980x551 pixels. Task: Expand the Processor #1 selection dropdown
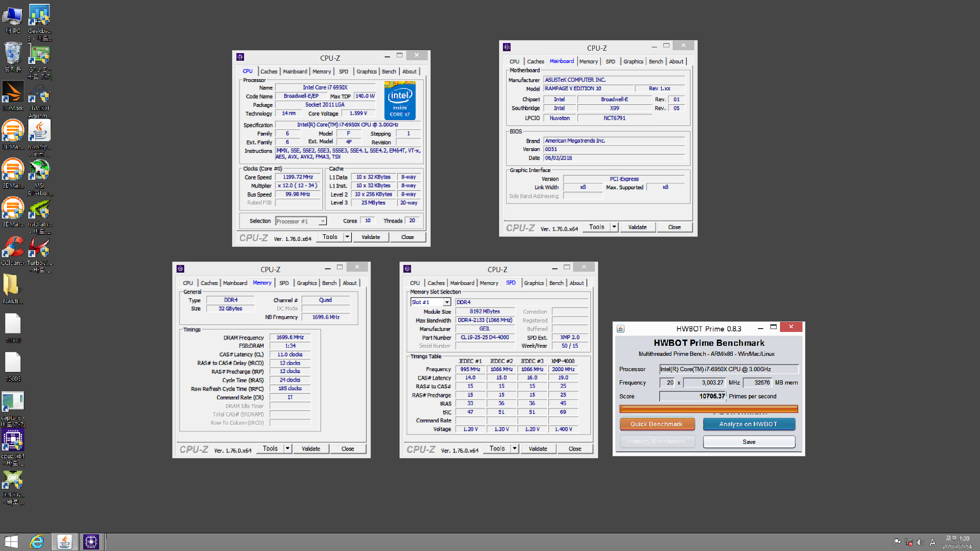pos(323,221)
